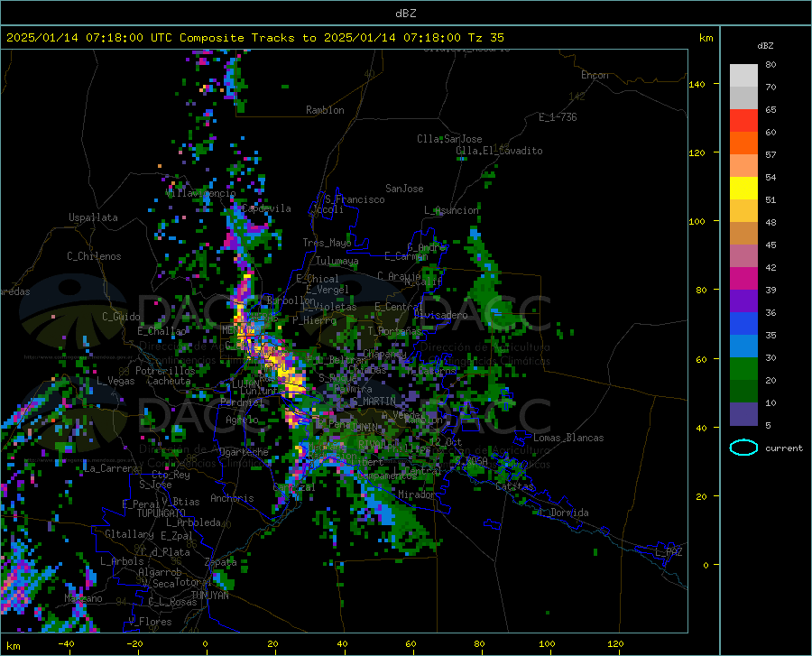Click the L_PAZ label on map
The width and height of the screenshot is (812, 656).
click(x=669, y=552)
